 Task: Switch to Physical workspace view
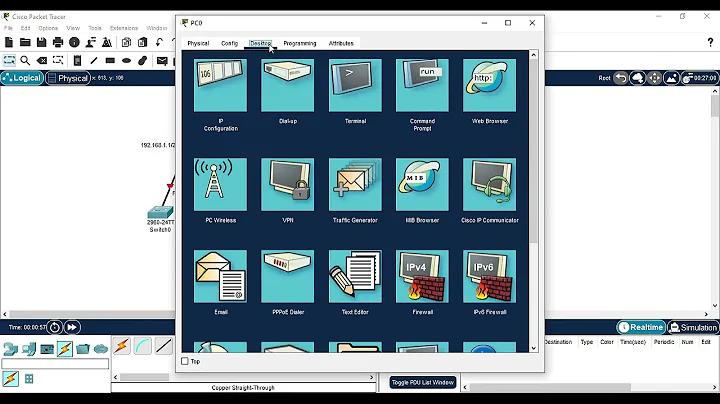click(68, 78)
